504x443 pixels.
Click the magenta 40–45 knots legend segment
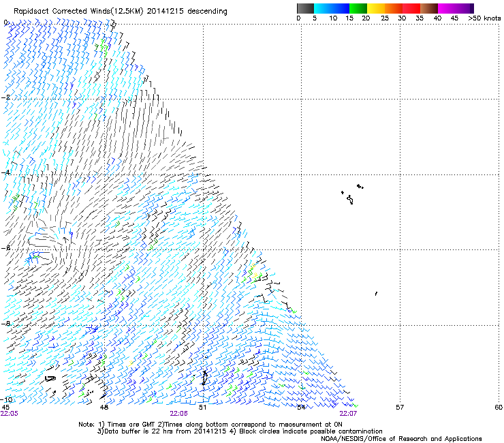point(447,8)
